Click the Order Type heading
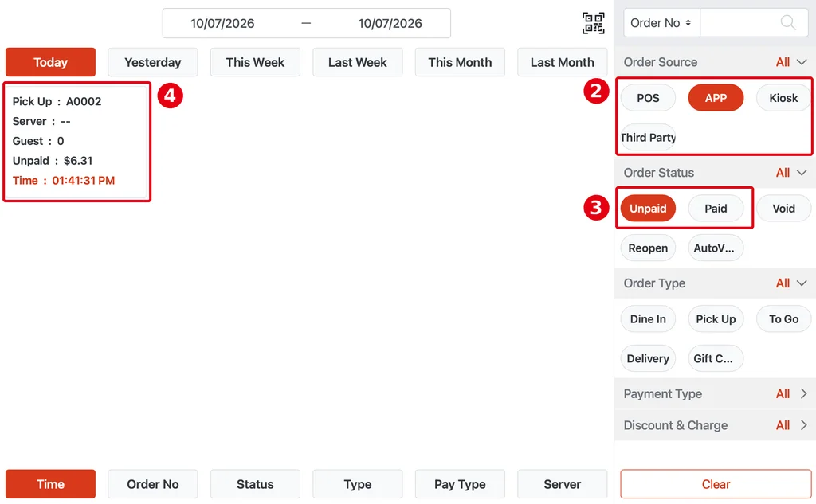The width and height of the screenshot is (816, 504). point(654,283)
